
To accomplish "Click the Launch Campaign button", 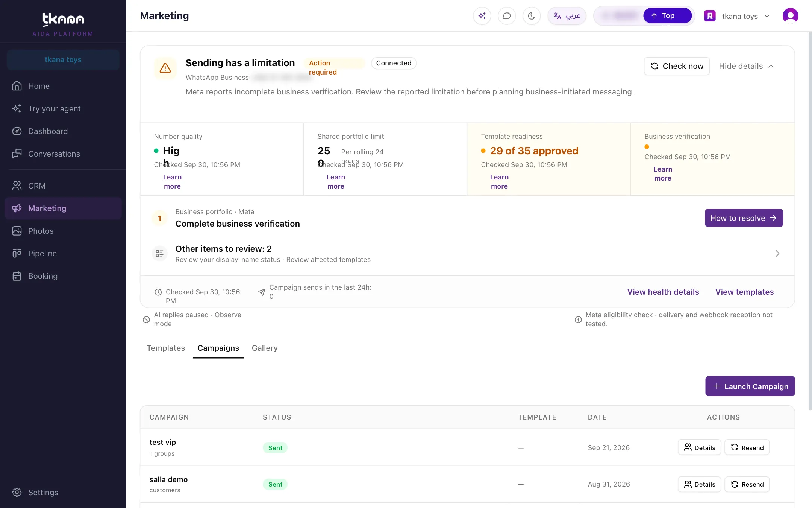I will [750, 386].
